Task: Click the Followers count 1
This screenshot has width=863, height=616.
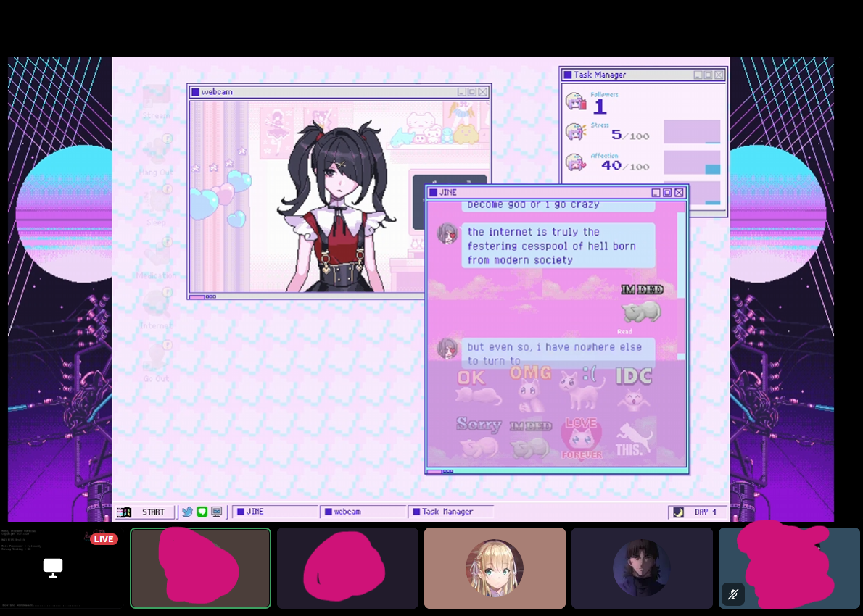Action: coord(600,106)
